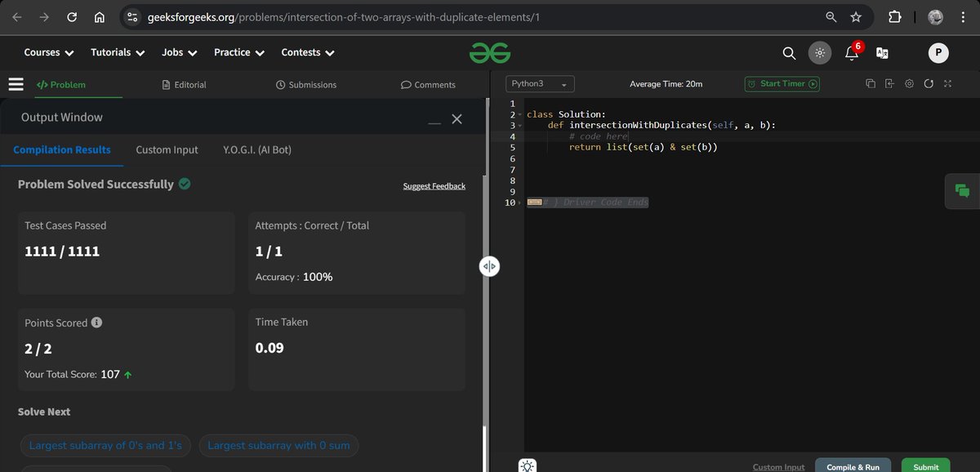This screenshot has width=980, height=472.
Task: Open GeeksforGeeks home via the GfG logo
Action: click(490, 52)
